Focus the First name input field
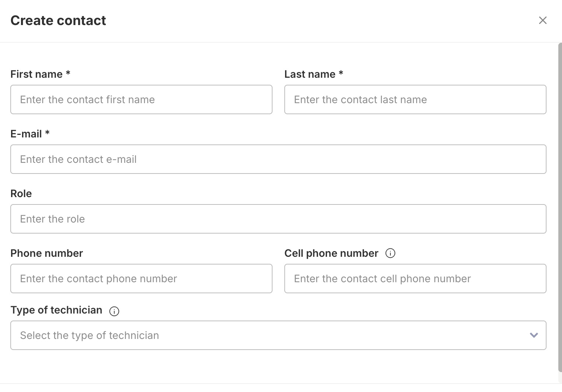This screenshot has width=562, height=392. pos(141,99)
